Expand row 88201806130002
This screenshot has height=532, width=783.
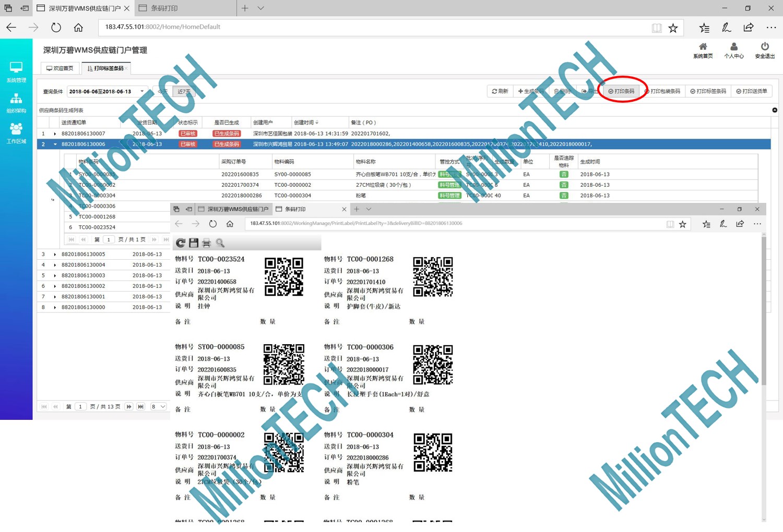click(x=55, y=286)
